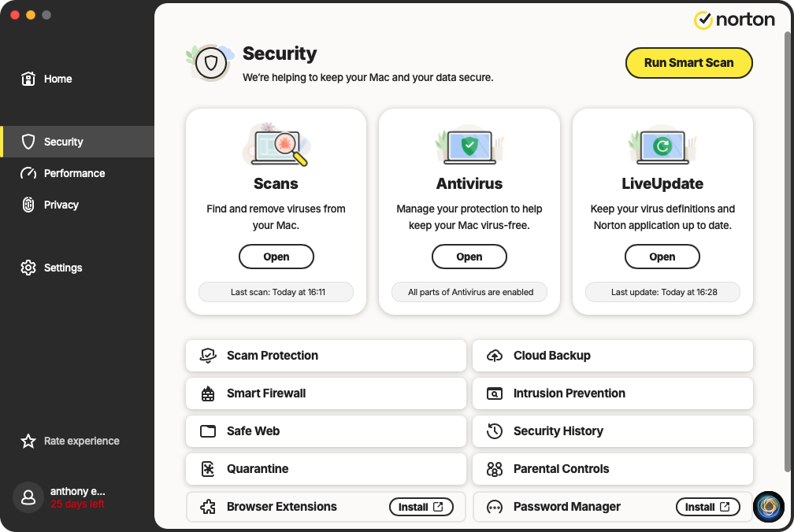Click the Privacy fingerprint icon in sidebar
Screen dimensions: 794x532
(x=28, y=205)
